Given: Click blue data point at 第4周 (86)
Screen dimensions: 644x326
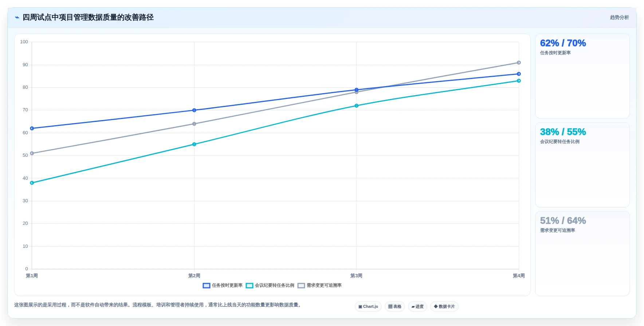Looking at the screenshot, I should (519, 74).
